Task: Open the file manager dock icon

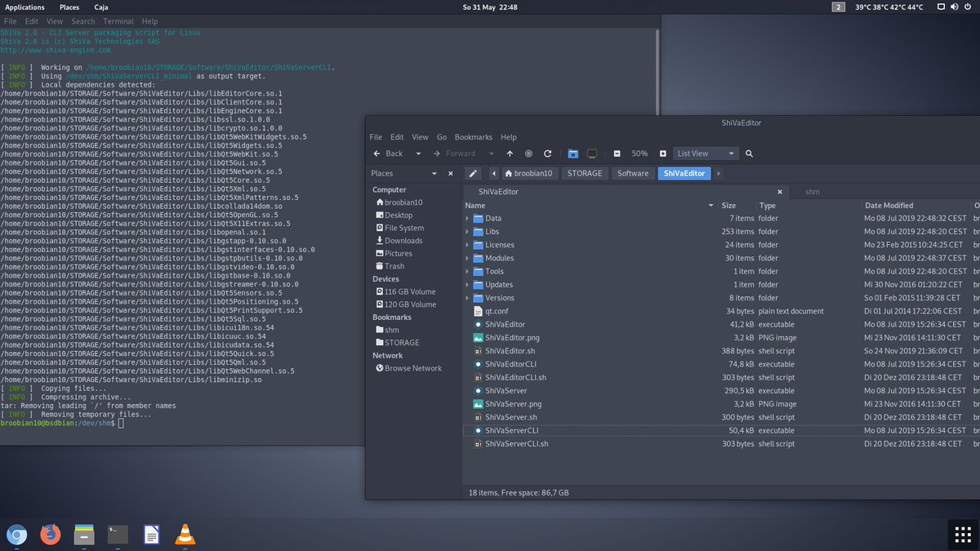Action: tap(85, 535)
